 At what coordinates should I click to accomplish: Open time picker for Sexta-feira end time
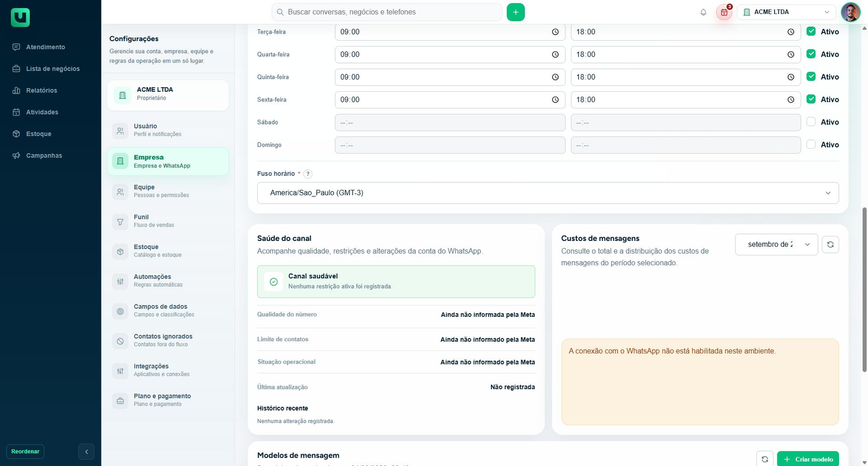(790, 100)
